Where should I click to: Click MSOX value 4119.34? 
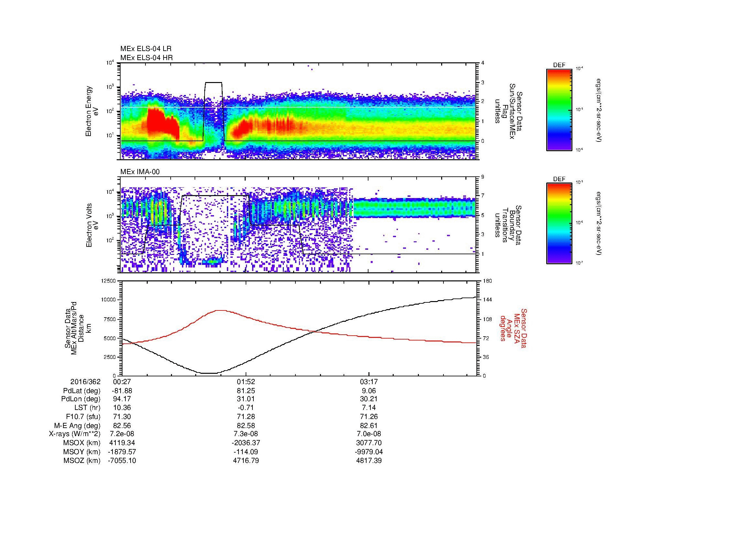click(x=122, y=443)
